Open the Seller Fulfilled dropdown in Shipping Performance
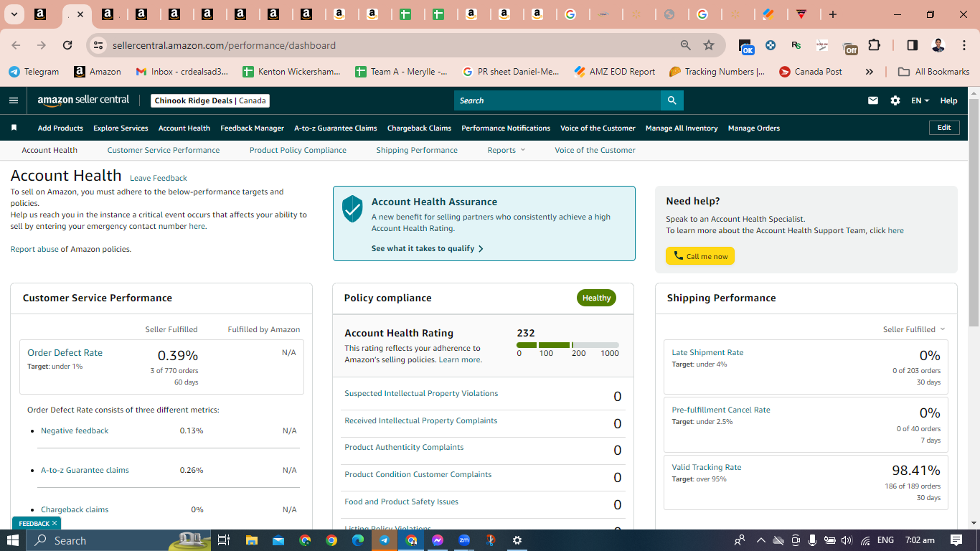The width and height of the screenshot is (980, 551). pyautogui.click(x=914, y=329)
